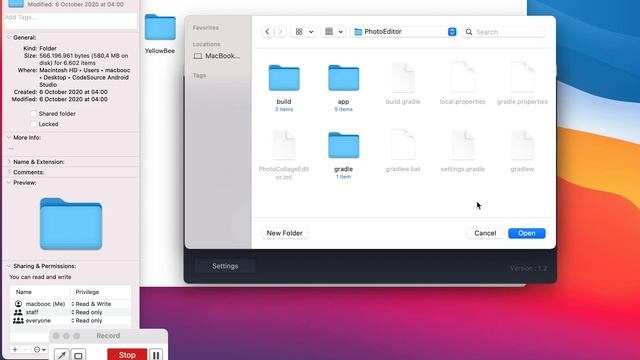
Task: Toggle the Locked checkbox
Action: point(33,124)
